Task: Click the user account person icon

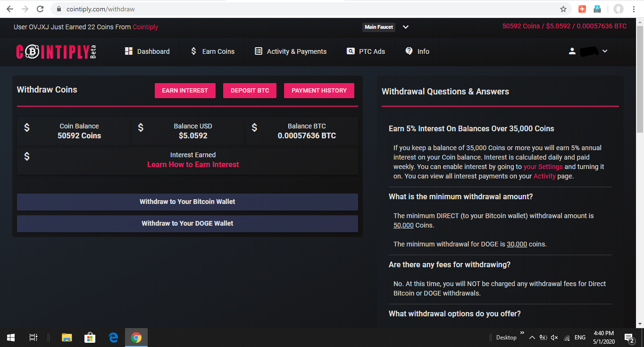Action: pos(572,51)
